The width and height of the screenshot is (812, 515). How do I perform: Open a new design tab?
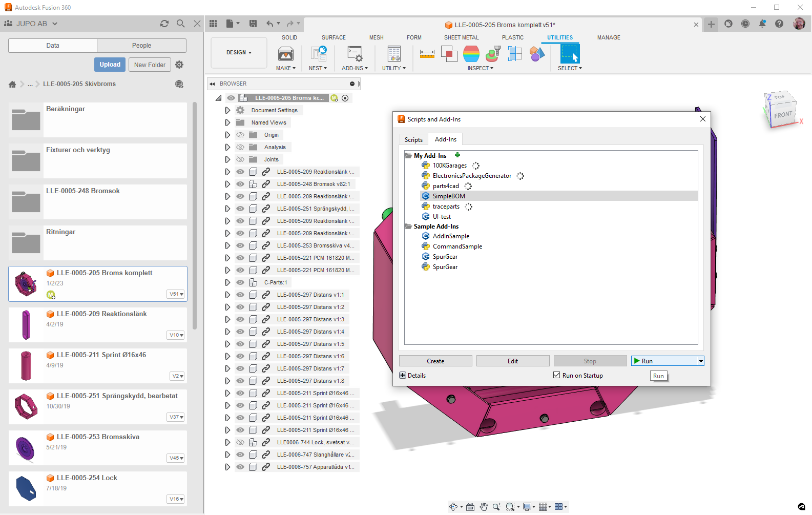[712, 24]
